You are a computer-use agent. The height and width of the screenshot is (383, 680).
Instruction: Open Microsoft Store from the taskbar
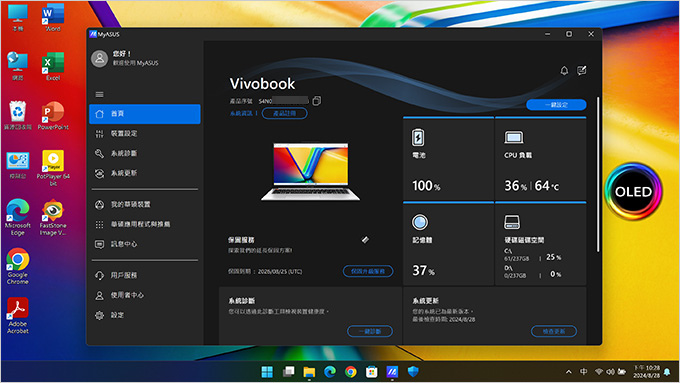click(372, 372)
